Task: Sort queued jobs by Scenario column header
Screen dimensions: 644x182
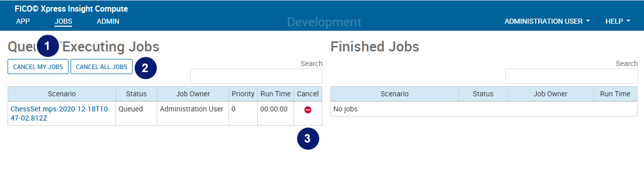Action: pos(62,94)
